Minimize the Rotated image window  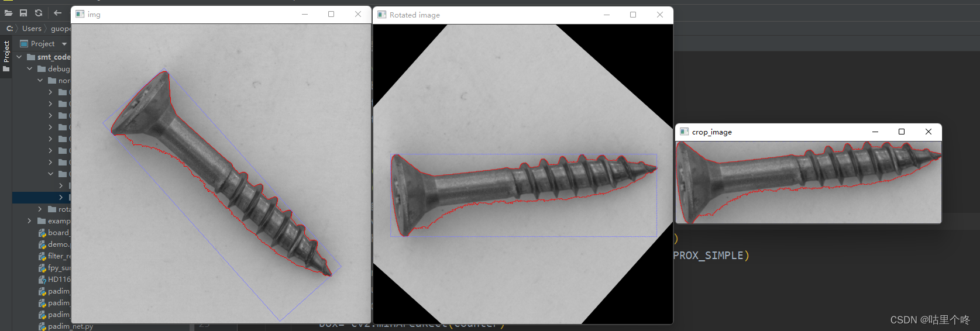pos(607,15)
